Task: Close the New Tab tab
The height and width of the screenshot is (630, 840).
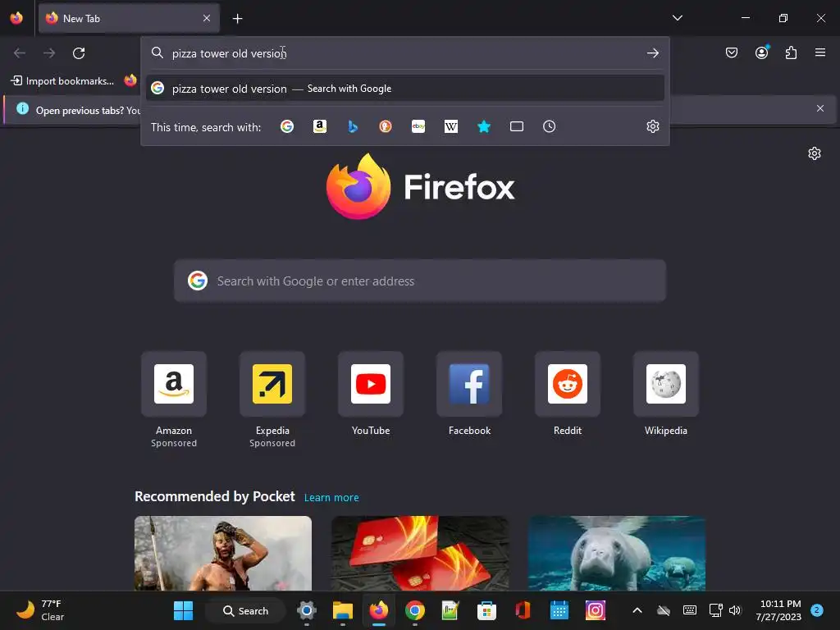Action: pyautogui.click(x=207, y=18)
